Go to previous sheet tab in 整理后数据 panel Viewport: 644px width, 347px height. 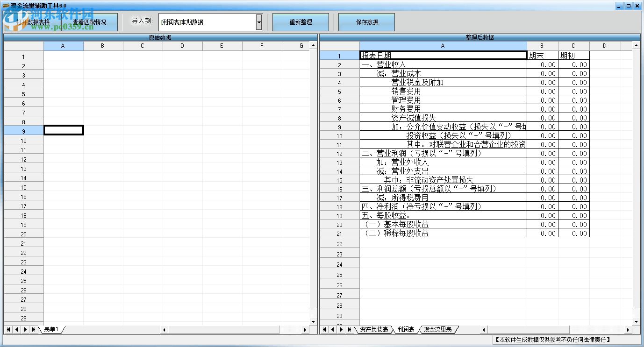(x=333, y=330)
